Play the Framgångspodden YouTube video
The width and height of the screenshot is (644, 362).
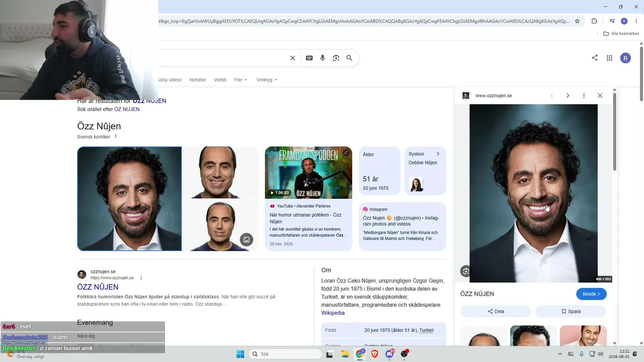(x=308, y=172)
